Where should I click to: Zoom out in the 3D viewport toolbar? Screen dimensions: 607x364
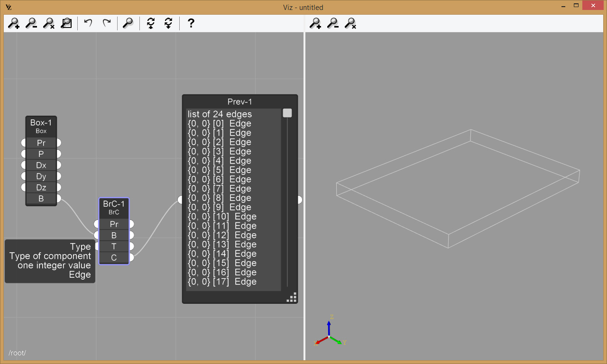[333, 23]
